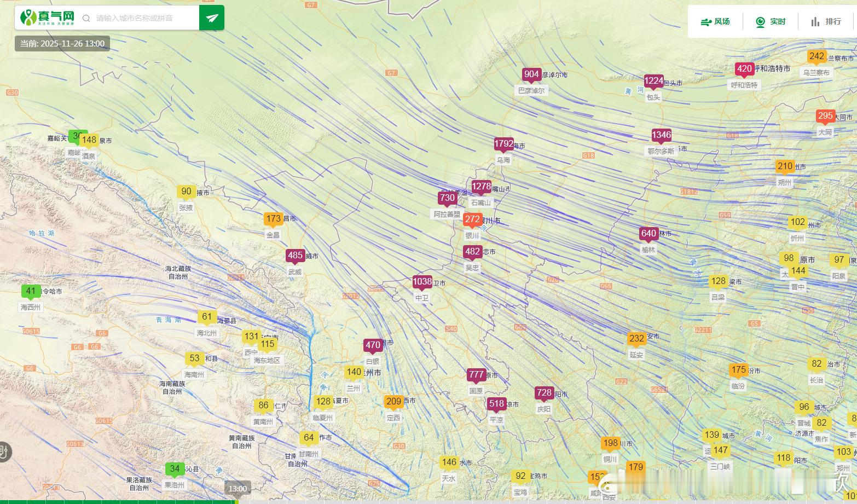Open the 石嘴山 marker showing 1278
Image resolution: width=857 pixels, height=504 pixels.
482,187
